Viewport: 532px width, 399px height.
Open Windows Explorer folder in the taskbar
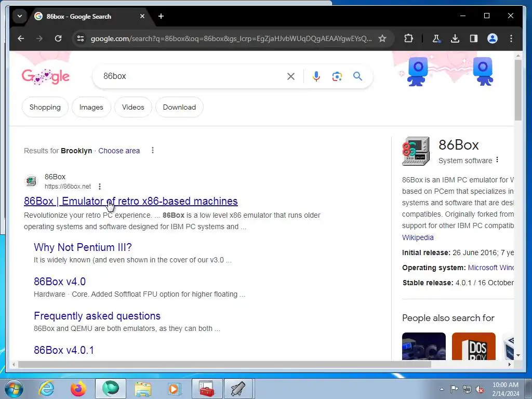[x=143, y=389]
